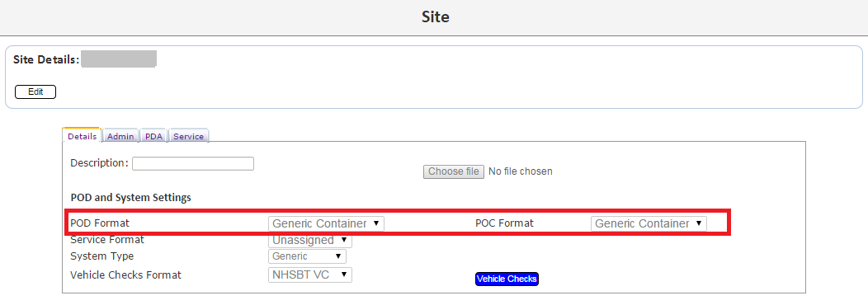The height and width of the screenshot is (305, 868).
Task: Switch to the Admin tab
Action: (x=120, y=136)
